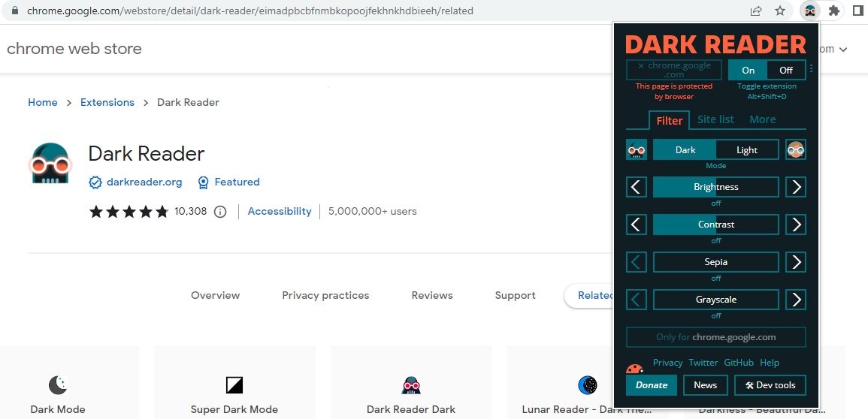Image resolution: width=868 pixels, height=419 pixels.
Task: Click the Donate button
Action: (x=652, y=385)
